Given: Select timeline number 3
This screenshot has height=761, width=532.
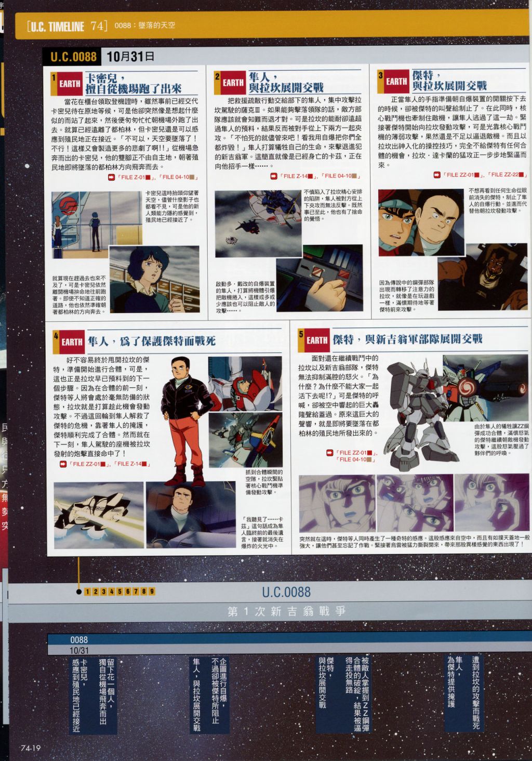Looking at the screenshot, I should (104, 592).
